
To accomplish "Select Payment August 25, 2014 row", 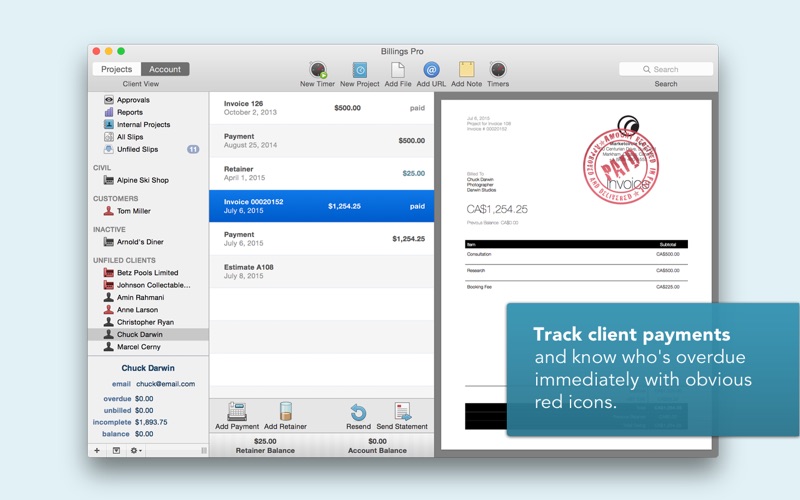I will (321, 141).
